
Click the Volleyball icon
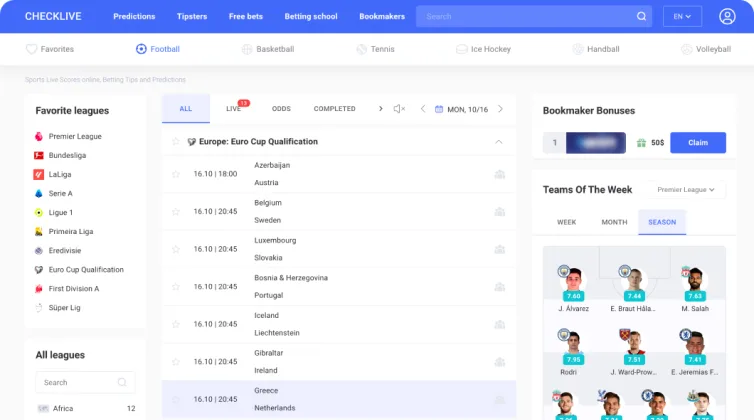coord(686,49)
